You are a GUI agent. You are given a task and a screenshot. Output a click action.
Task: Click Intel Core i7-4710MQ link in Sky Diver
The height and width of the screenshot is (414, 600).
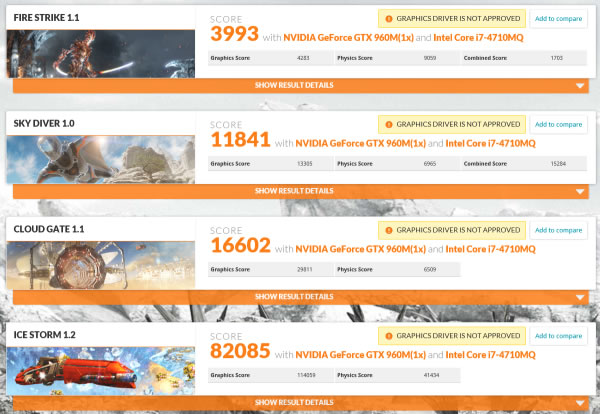pyautogui.click(x=490, y=143)
